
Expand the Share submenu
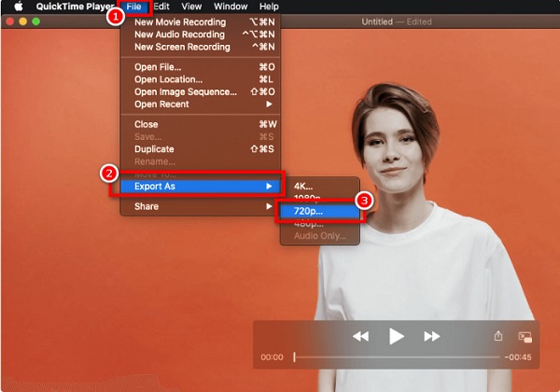pos(201,206)
